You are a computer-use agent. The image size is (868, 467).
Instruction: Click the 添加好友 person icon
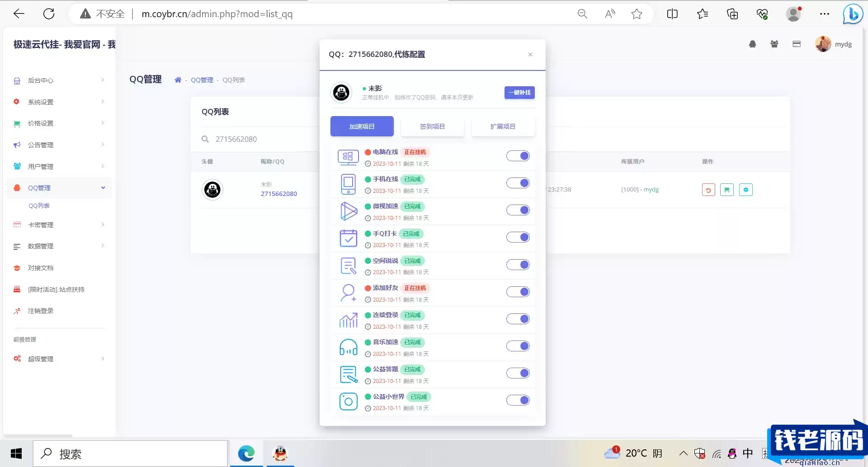[349, 293]
